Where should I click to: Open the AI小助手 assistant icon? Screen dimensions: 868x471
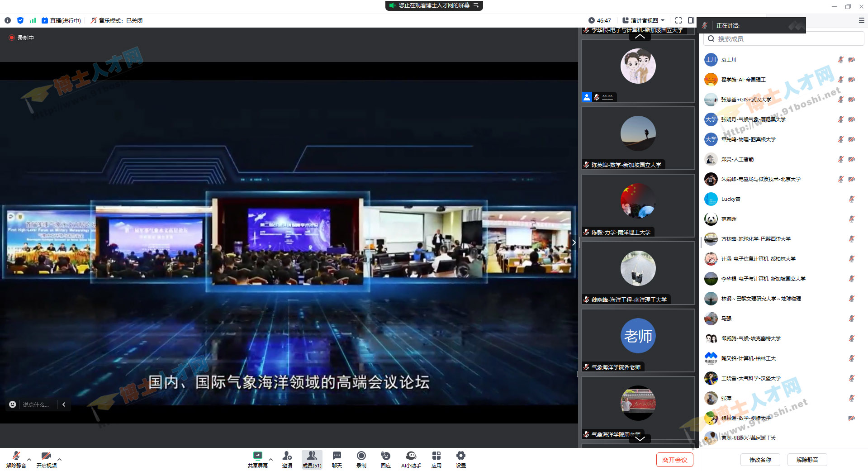pos(411,459)
